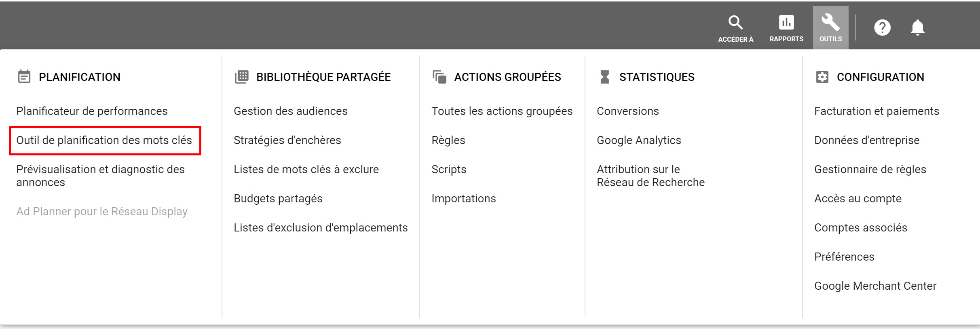This screenshot has width=980, height=329.
Task: Open Planificateur de performances
Action: [92, 111]
